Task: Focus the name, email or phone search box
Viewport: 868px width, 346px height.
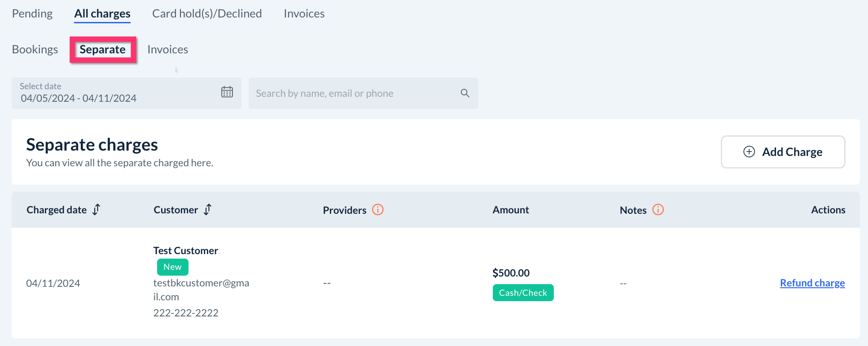Action: pos(355,93)
